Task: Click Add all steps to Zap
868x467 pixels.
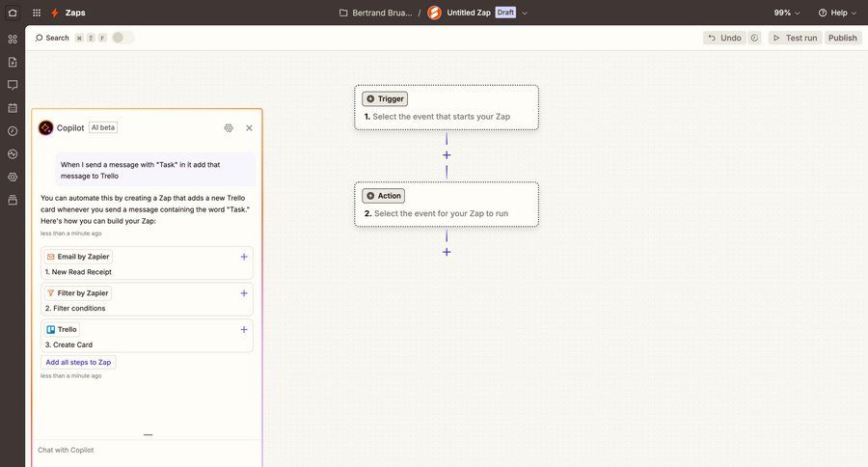Action: [x=78, y=362]
